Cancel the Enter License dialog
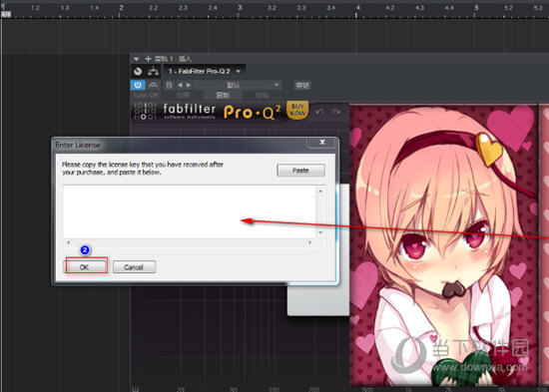This screenshot has width=549, height=392. tap(134, 267)
